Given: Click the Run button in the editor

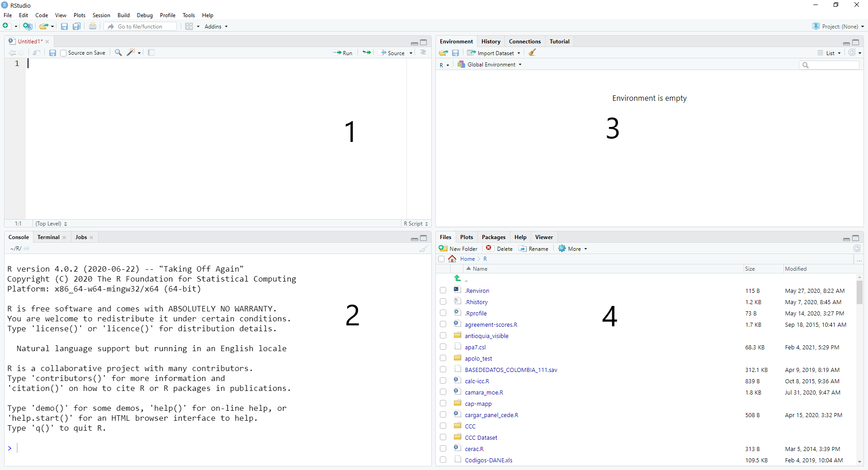Looking at the screenshot, I should (x=343, y=53).
